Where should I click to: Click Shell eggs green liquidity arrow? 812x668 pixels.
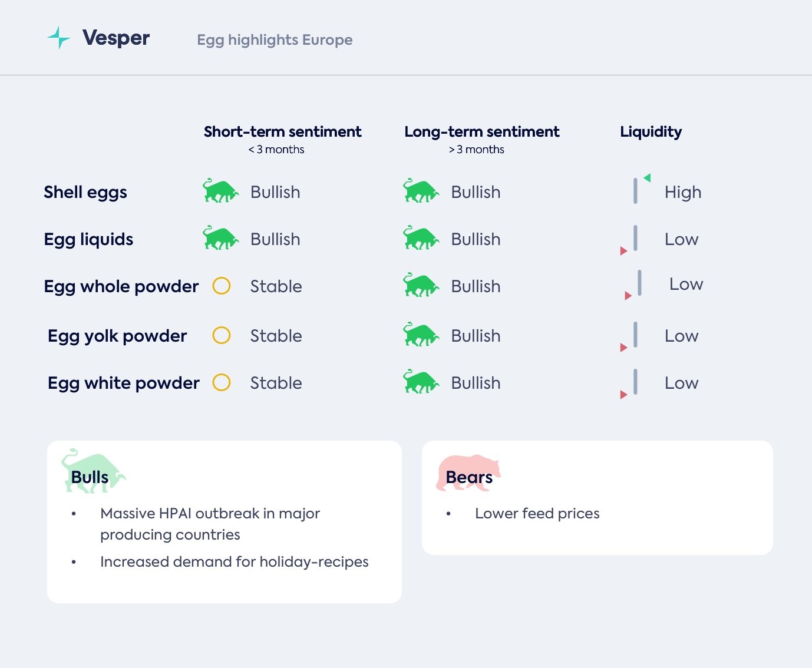coord(647,178)
